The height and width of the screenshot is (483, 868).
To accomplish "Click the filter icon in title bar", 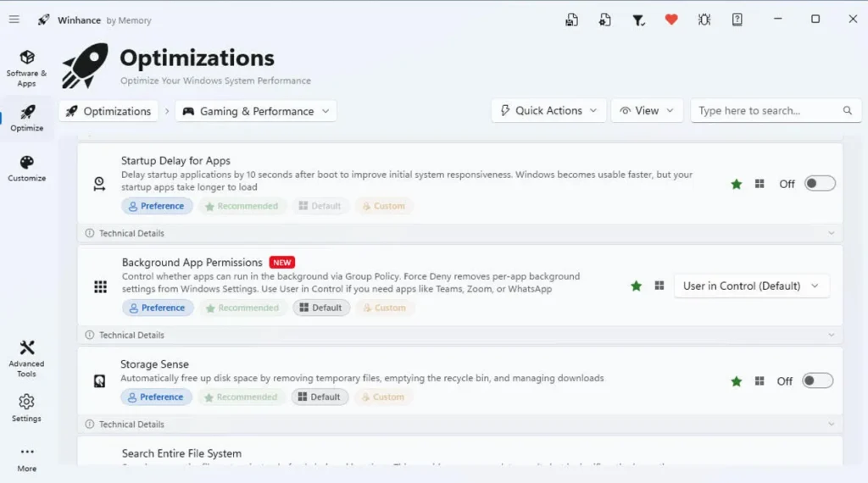I will [638, 19].
